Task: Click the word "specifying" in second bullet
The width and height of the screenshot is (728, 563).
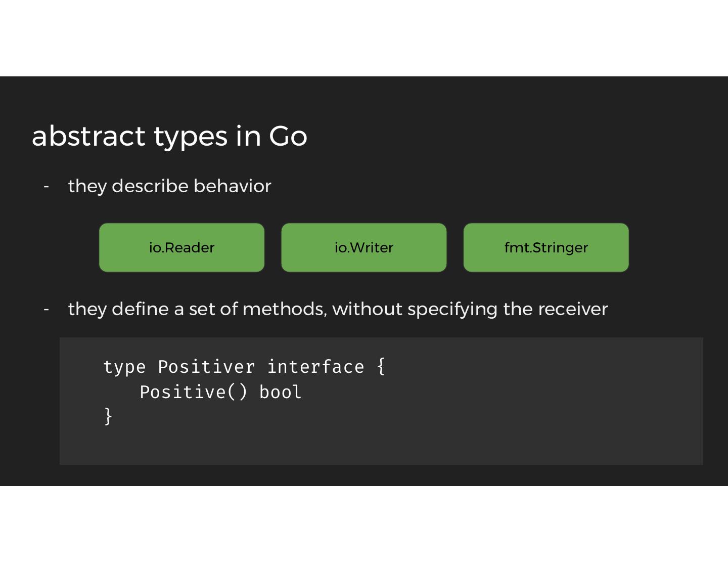Action: click(452, 310)
